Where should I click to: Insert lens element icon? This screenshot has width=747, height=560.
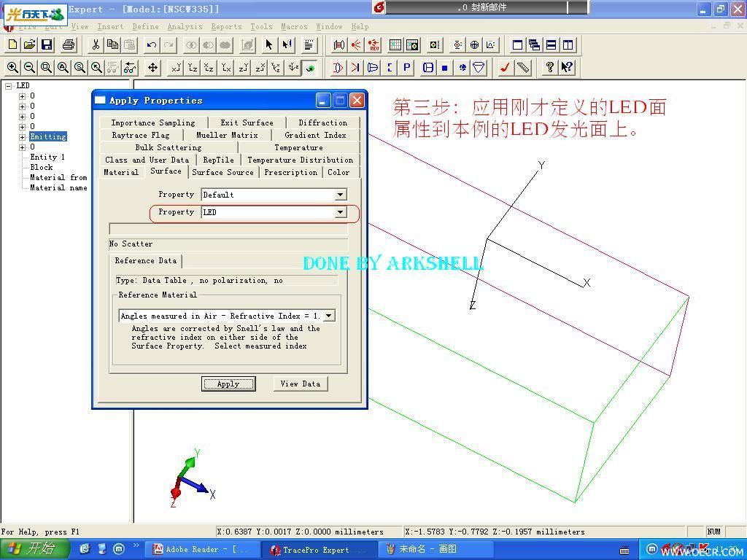(338, 68)
